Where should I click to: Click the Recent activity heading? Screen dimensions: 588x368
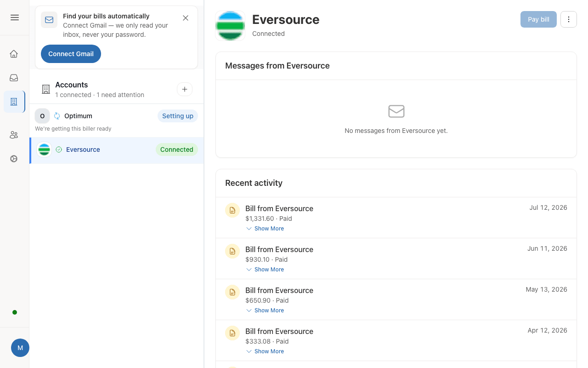[254, 183]
